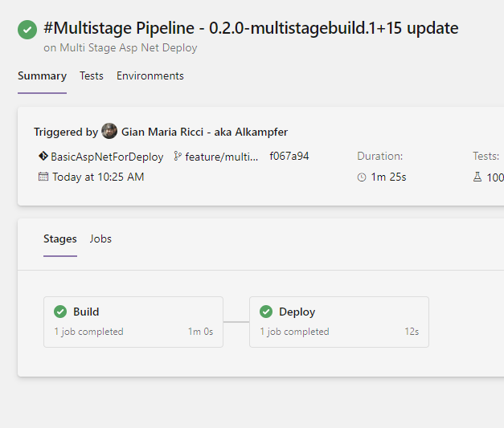504x428 pixels.
Task: Open the Build stage's 1 job completed link
Action: [88, 332]
